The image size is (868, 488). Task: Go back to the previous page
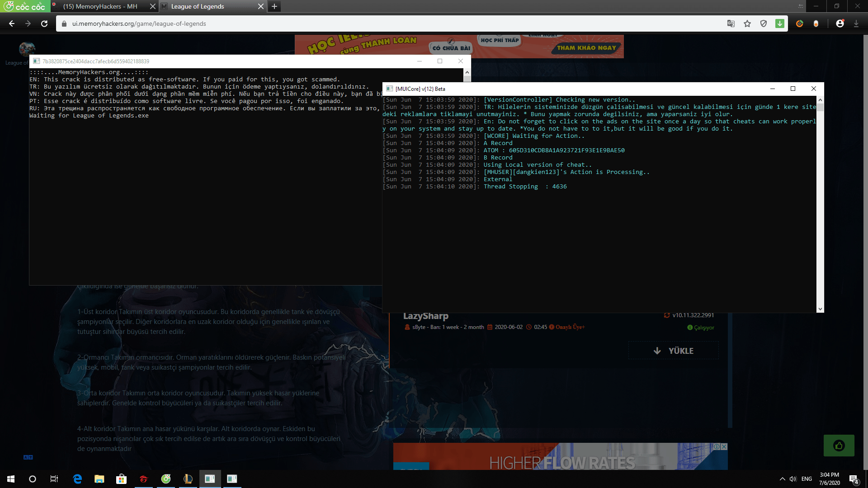point(12,23)
